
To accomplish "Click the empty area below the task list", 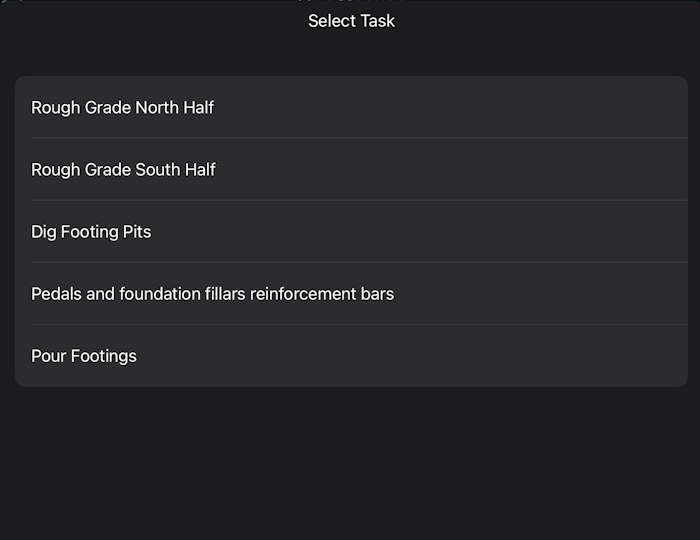I will [351, 460].
